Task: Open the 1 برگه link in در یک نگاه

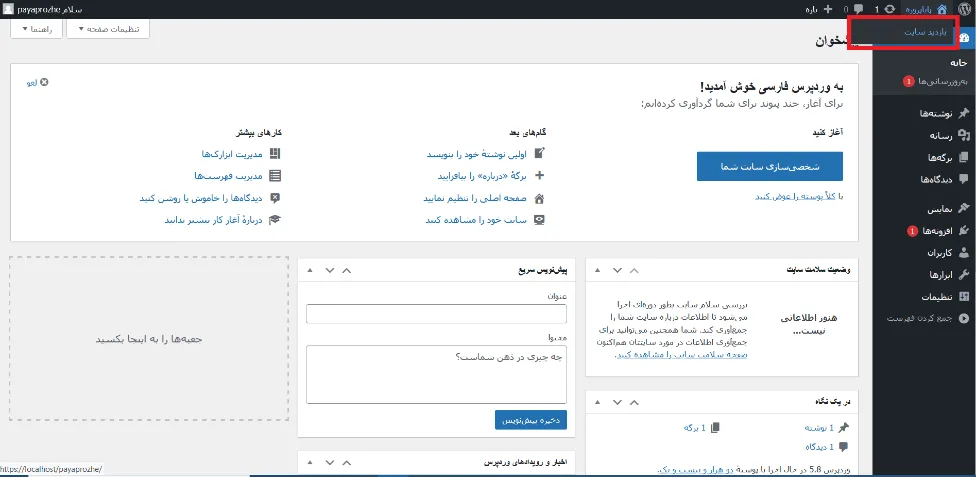Action: (694, 428)
